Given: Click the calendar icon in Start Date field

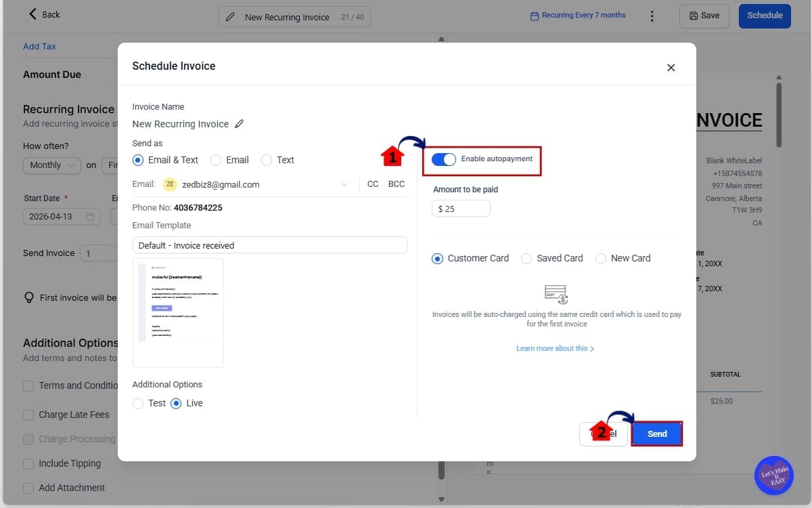Looking at the screenshot, I should coord(89,217).
